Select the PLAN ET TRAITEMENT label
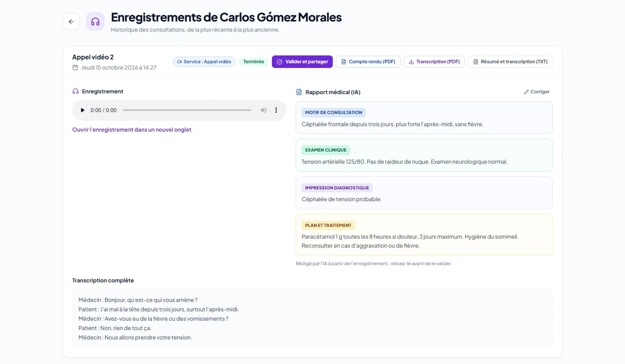 328,225
